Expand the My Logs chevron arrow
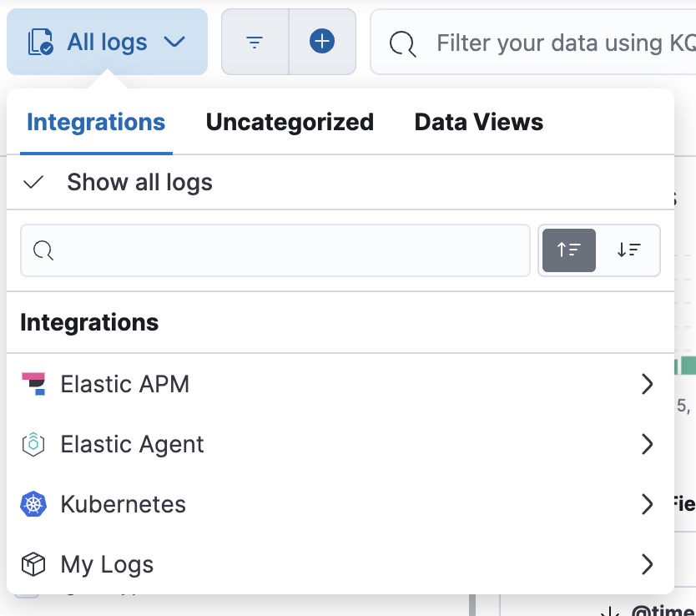The height and width of the screenshot is (616, 696). coord(647,565)
